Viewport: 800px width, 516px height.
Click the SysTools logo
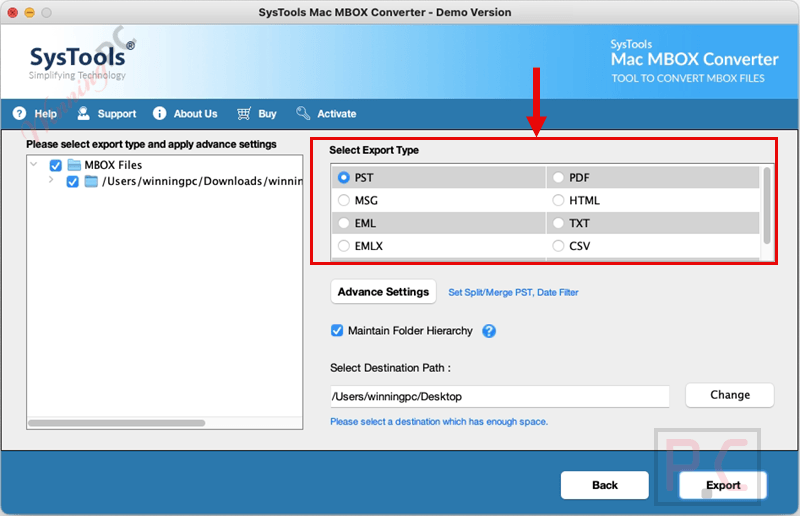[82, 60]
